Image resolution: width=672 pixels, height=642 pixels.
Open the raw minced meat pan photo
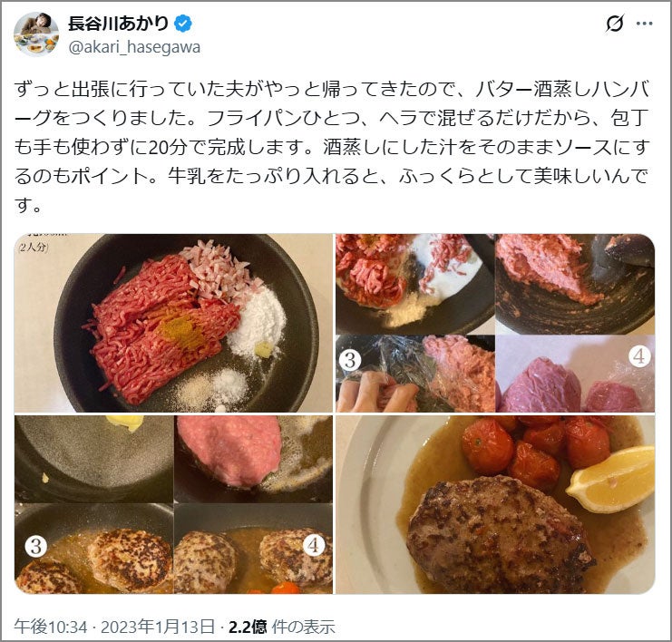coord(173,323)
